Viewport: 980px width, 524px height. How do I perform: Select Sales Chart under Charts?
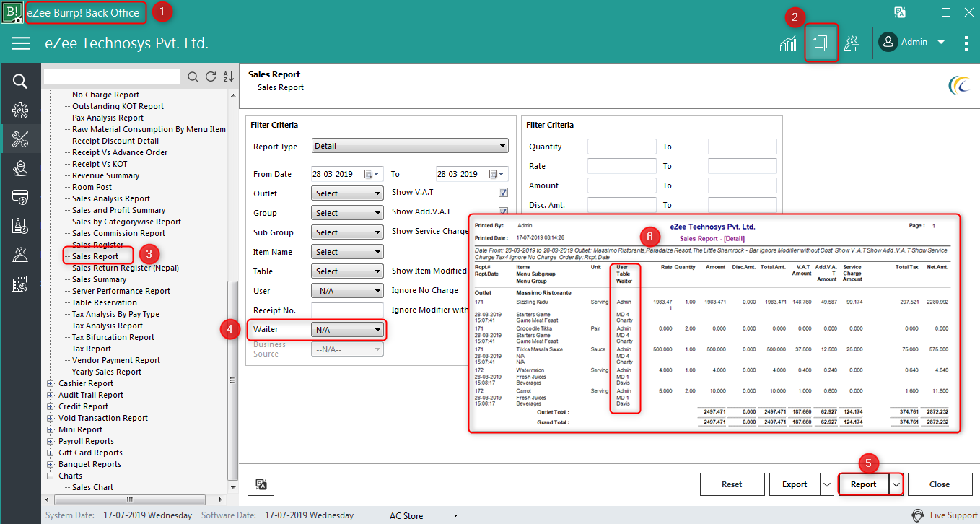[x=92, y=487]
